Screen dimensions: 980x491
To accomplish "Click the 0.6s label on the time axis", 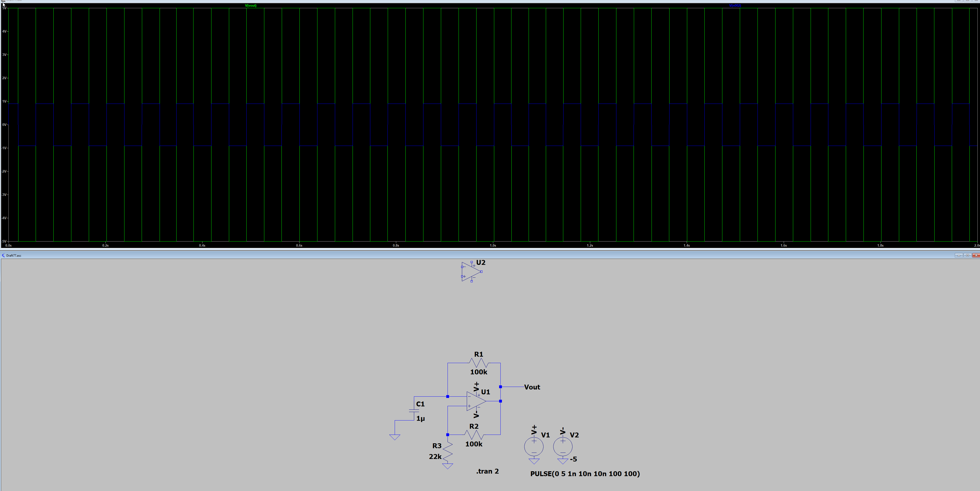I will coord(299,246).
